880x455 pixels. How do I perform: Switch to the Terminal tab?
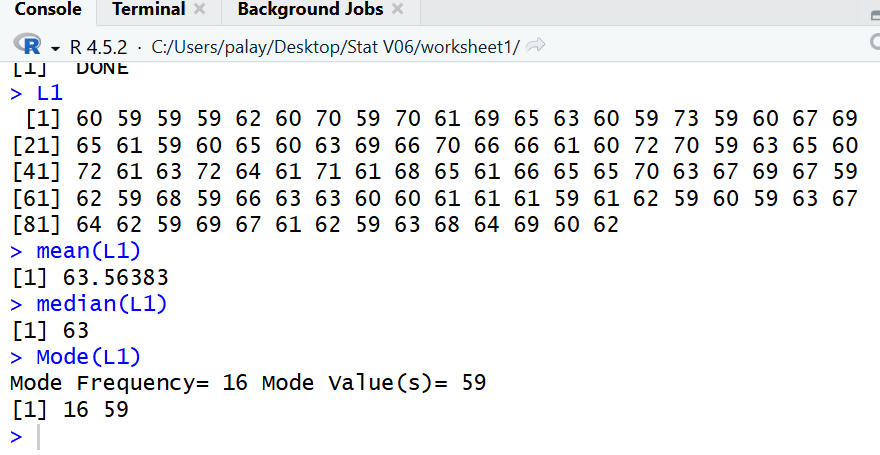pyautogui.click(x=148, y=10)
